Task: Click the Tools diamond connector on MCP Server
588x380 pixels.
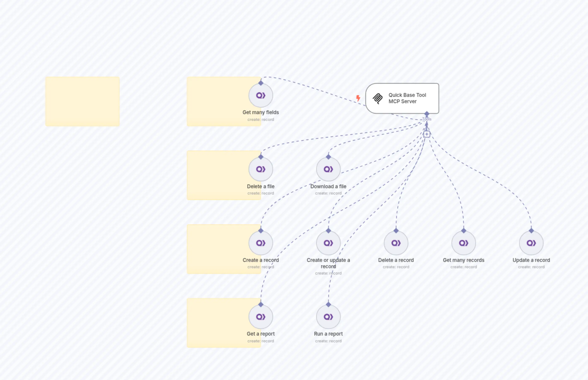Action: tap(427, 114)
